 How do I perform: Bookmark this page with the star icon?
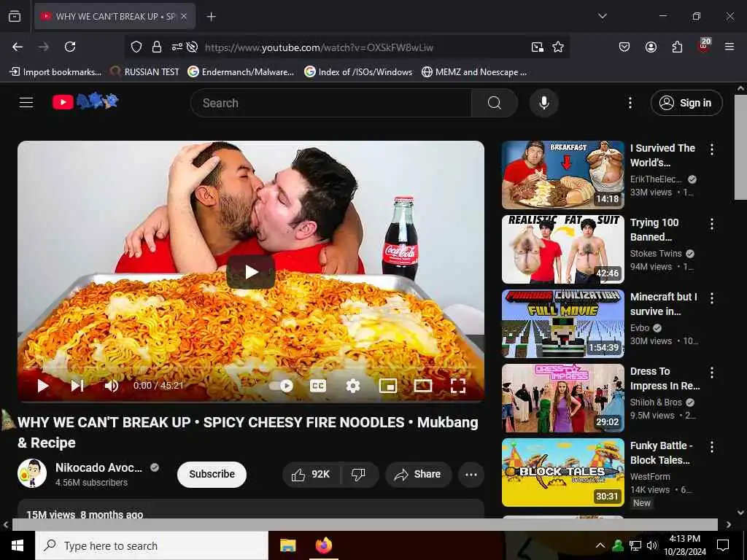(x=558, y=47)
